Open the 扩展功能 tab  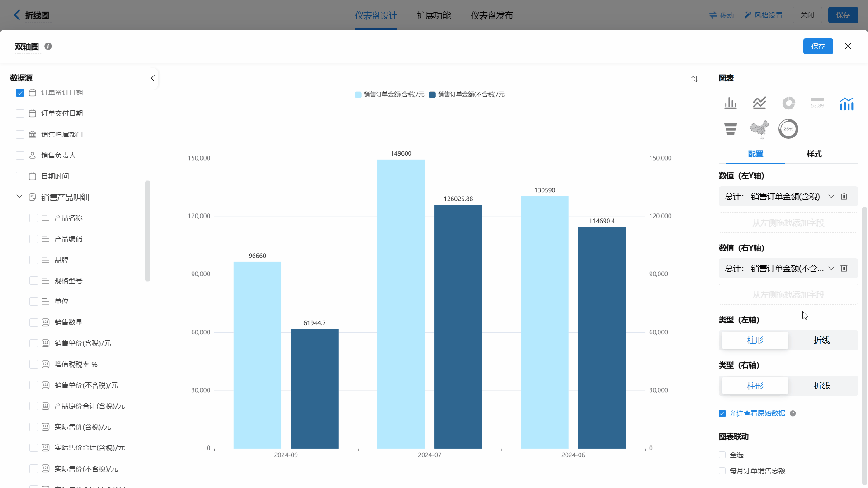click(x=434, y=15)
